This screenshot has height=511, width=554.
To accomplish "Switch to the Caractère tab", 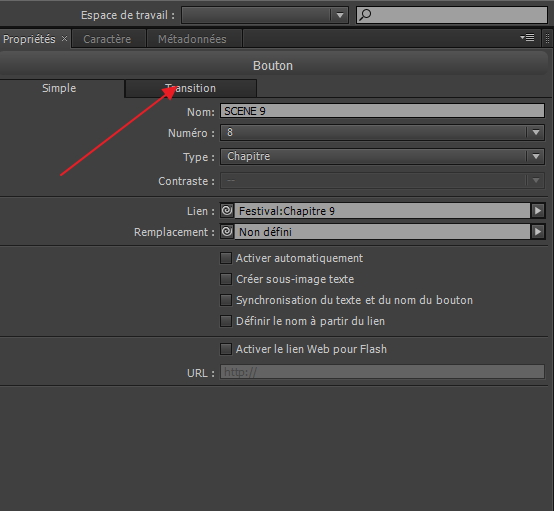I will coord(107,39).
